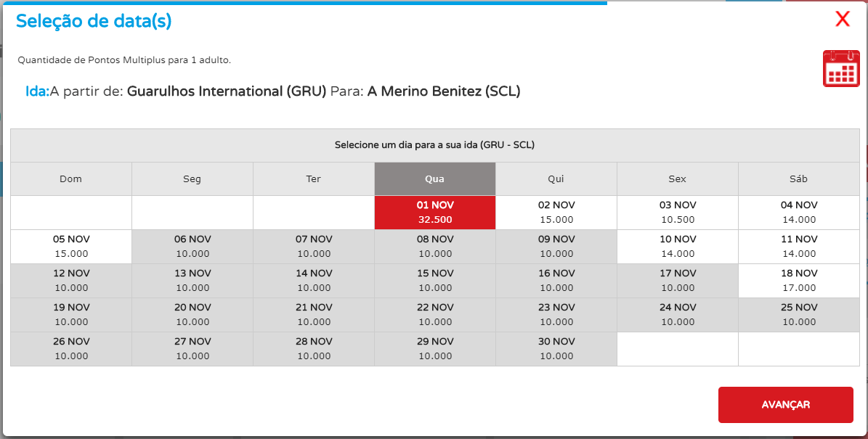Screen dimensions: 868x439
Task: Pick 03 NOV costing 10.500 points
Action: (x=678, y=213)
